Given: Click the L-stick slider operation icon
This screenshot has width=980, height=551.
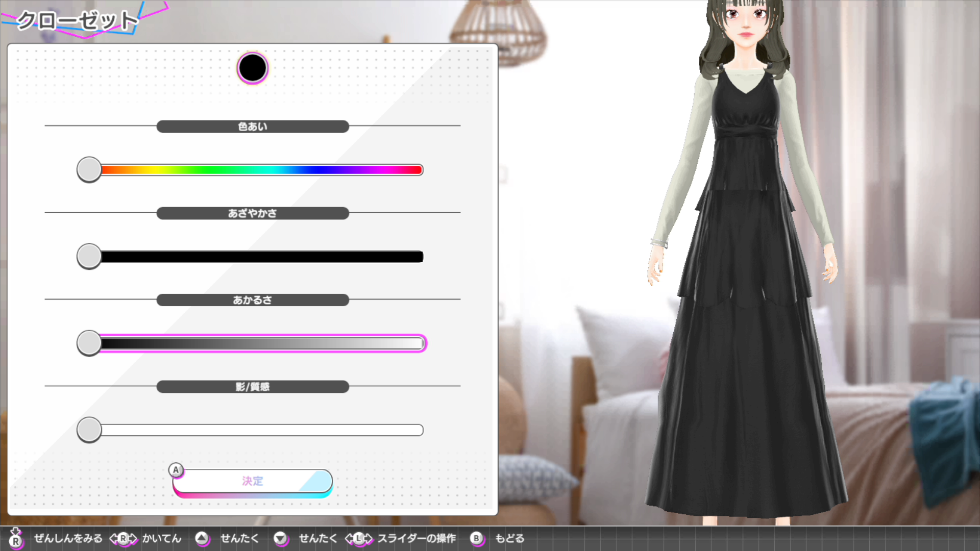Looking at the screenshot, I should click(x=359, y=539).
